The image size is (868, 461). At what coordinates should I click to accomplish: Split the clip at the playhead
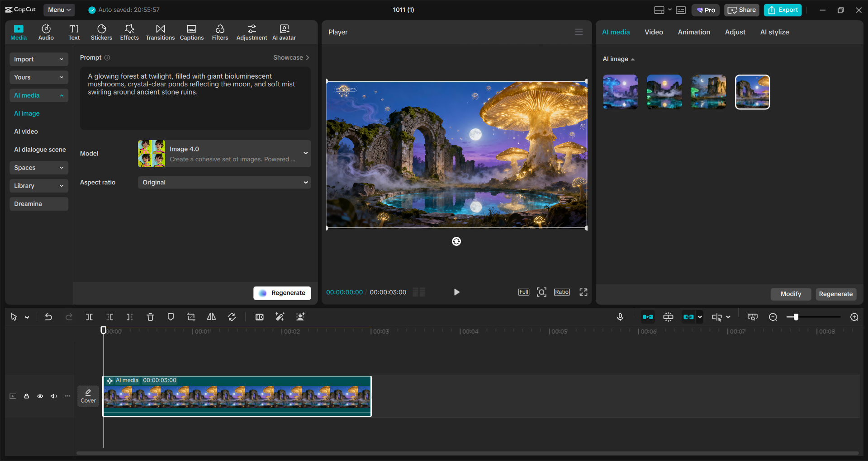coord(89,317)
